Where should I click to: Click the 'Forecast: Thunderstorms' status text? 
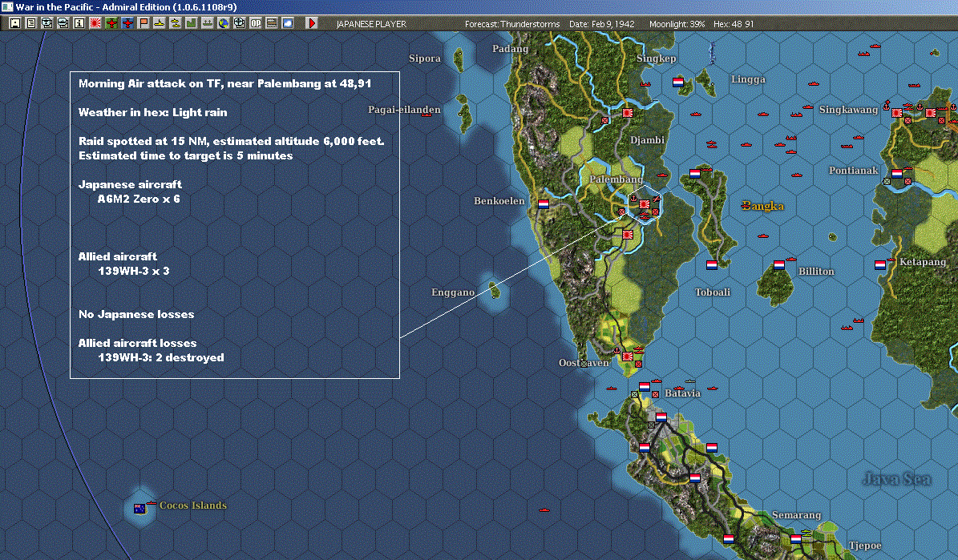coord(512,24)
